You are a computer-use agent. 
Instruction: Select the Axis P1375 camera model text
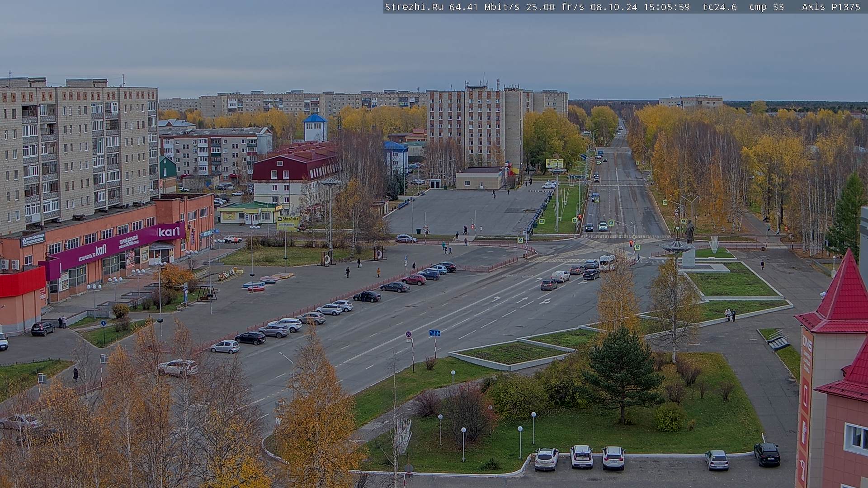tap(831, 7)
